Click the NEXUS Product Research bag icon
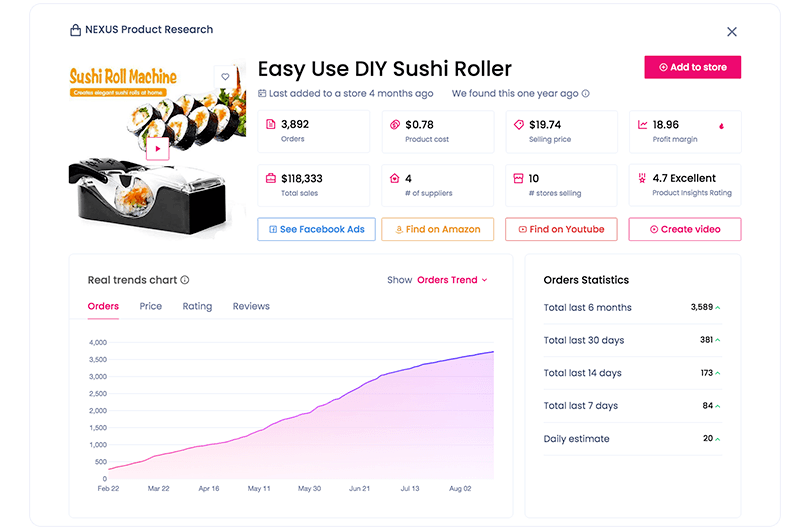 pos(76,30)
